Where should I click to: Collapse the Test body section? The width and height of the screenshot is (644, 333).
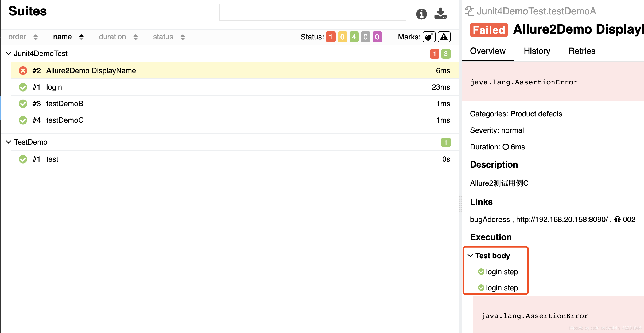tap(470, 256)
